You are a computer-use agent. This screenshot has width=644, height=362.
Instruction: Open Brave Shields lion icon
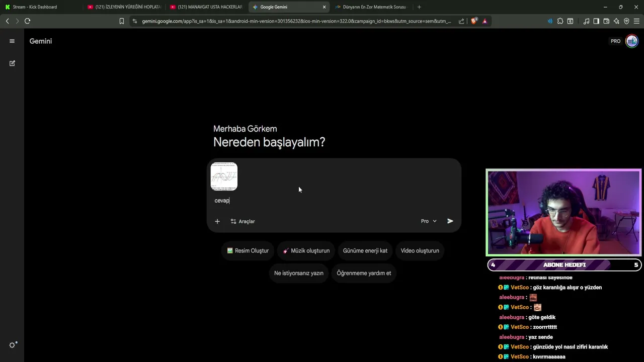473,21
